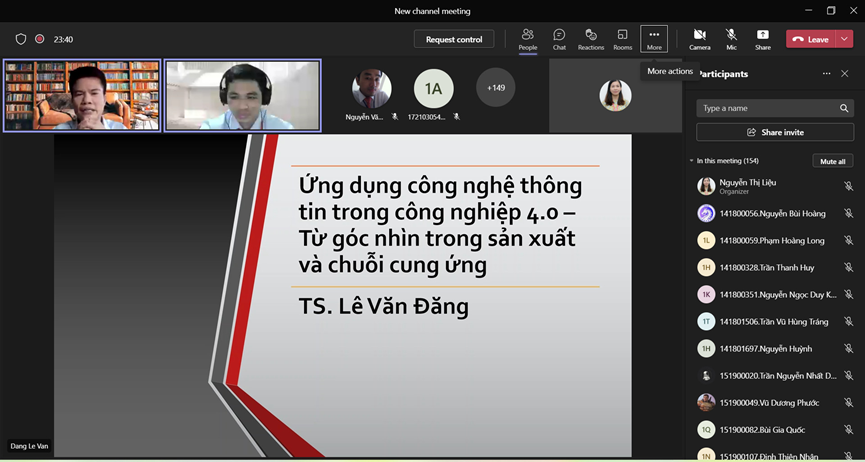Open Participants panel more options ellipsis
Screen dimensions: 865x462
826,74
